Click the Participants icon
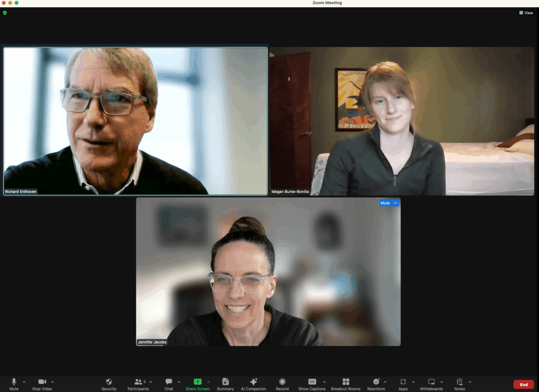The width and height of the screenshot is (539, 392). (138, 383)
